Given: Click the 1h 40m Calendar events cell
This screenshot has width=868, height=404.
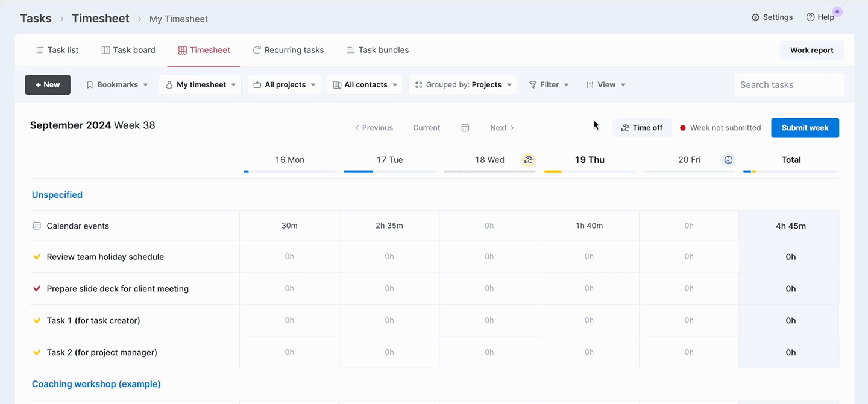Looking at the screenshot, I should click(589, 226).
